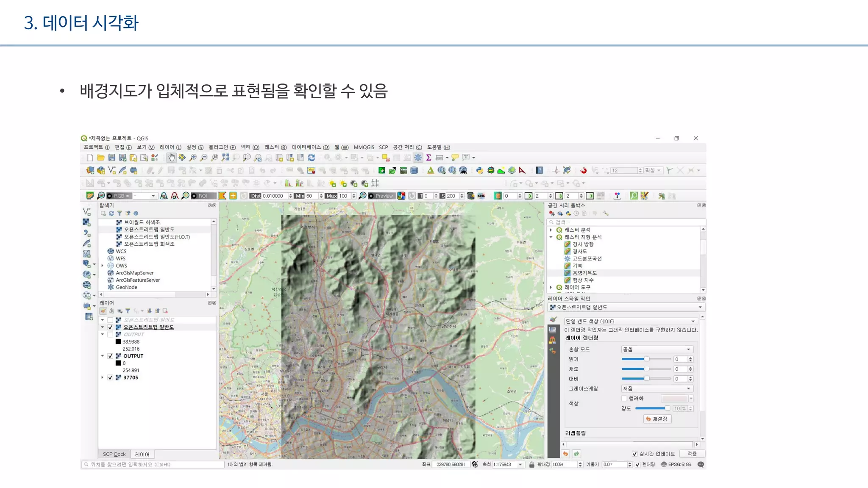Enable the italic OUTPUT layer checkbox

click(x=110, y=335)
